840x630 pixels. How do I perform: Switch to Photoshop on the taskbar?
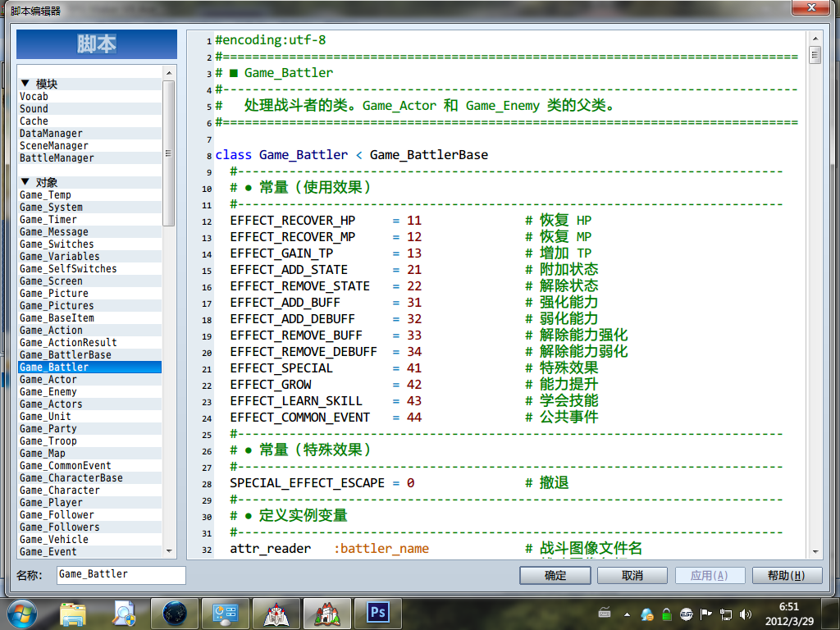[377, 614]
